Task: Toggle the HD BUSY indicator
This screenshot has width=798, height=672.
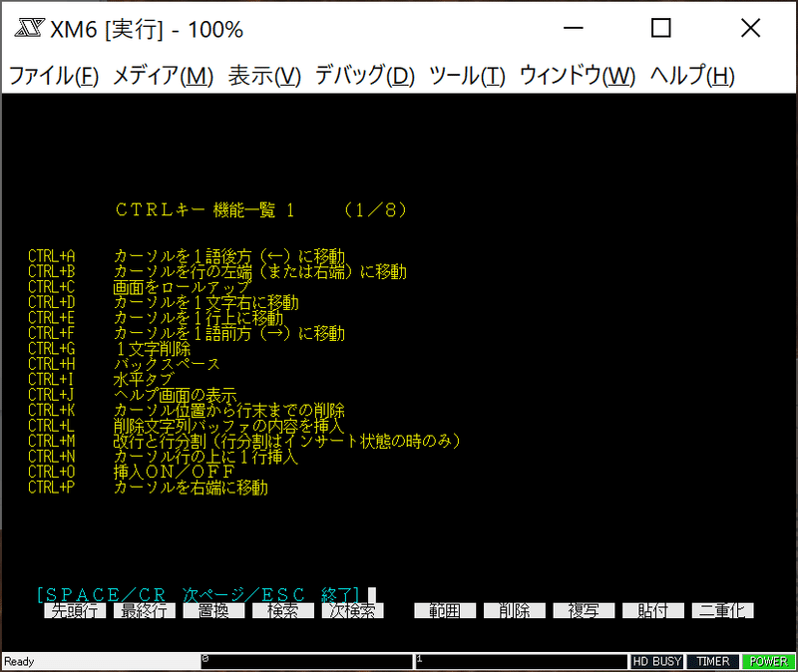Action: click(658, 661)
